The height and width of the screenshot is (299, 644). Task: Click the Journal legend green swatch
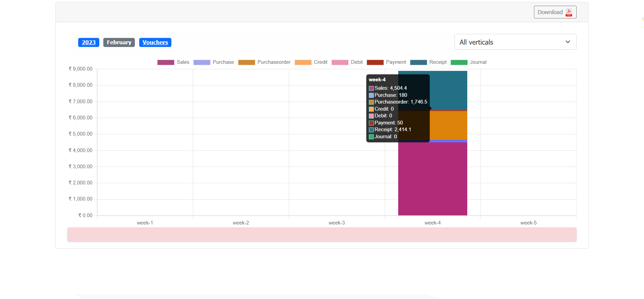pos(459,62)
